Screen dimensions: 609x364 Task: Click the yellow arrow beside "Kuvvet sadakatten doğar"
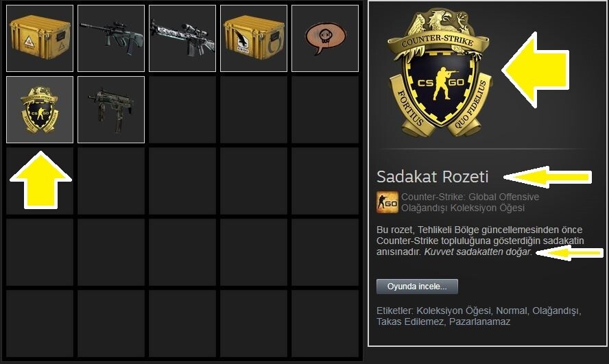(569, 253)
